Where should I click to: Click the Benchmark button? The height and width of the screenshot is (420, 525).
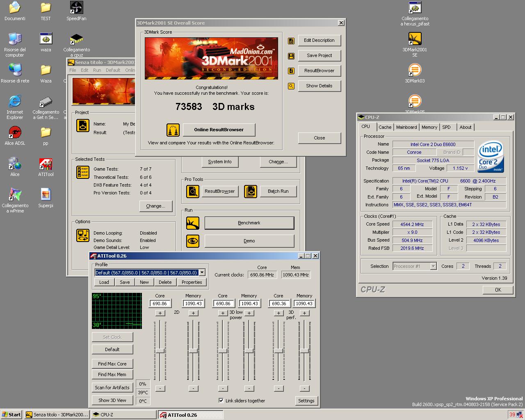tap(249, 223)
